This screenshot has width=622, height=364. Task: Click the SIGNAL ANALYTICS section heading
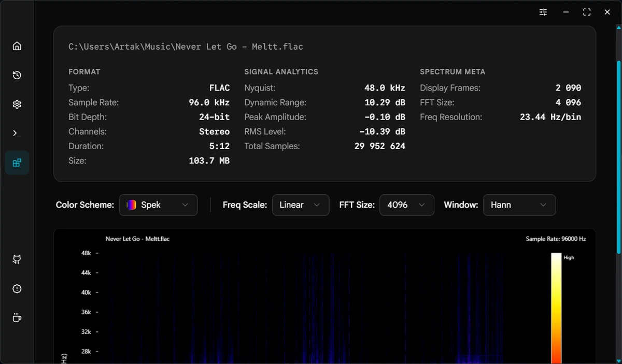click(x=281, y=71)
